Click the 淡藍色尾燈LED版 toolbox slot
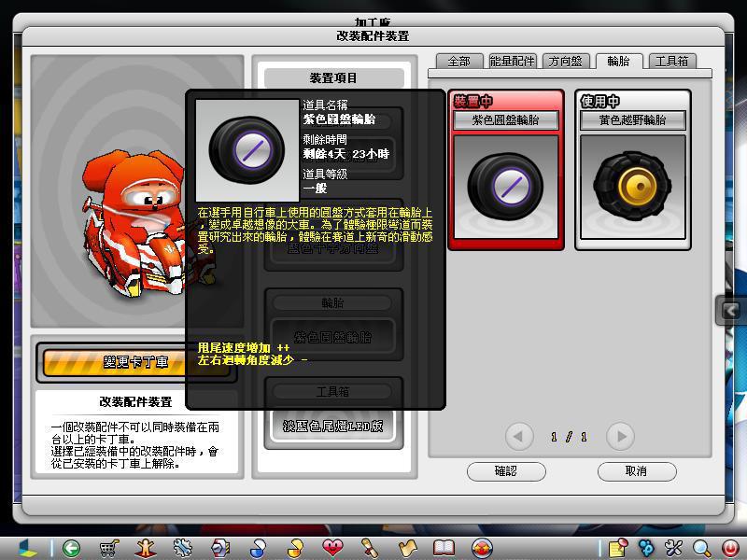 click(333, 426)
